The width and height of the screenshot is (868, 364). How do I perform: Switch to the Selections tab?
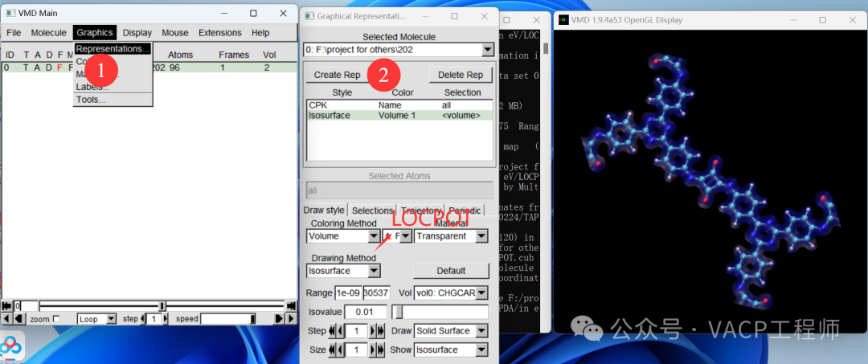pos(373,211)
